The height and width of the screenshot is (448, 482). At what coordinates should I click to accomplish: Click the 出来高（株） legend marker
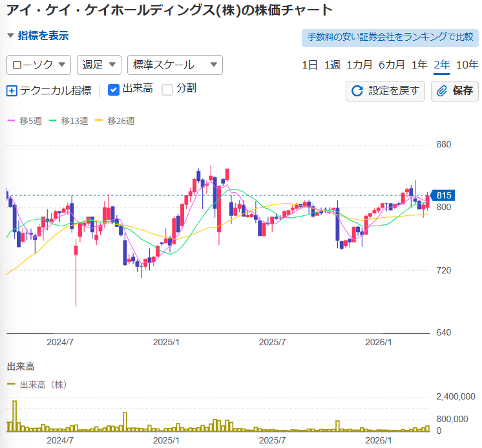coord(11,385)
